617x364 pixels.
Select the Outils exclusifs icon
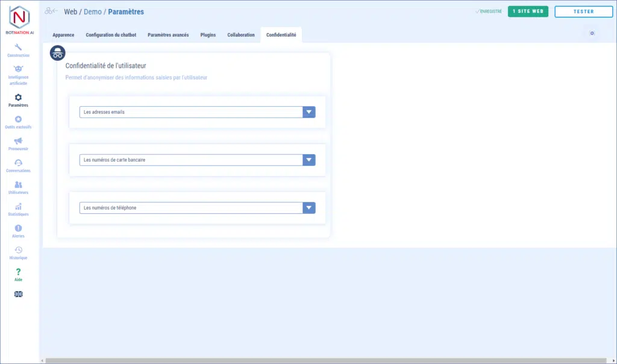point(18,119)
